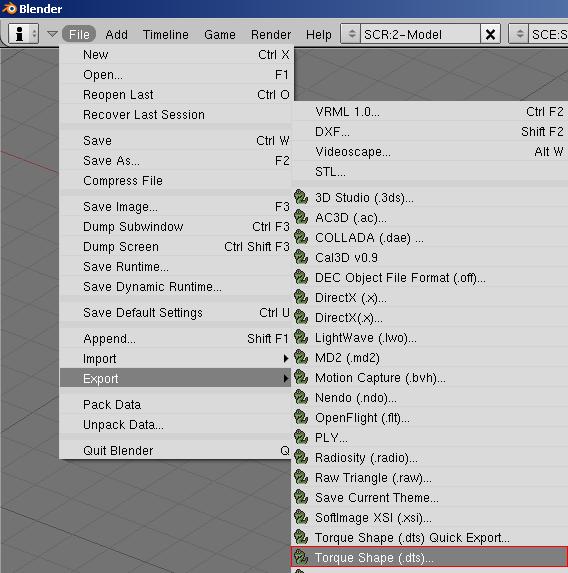
Task: Choose Save from the File menu
Action: [175, 140]
